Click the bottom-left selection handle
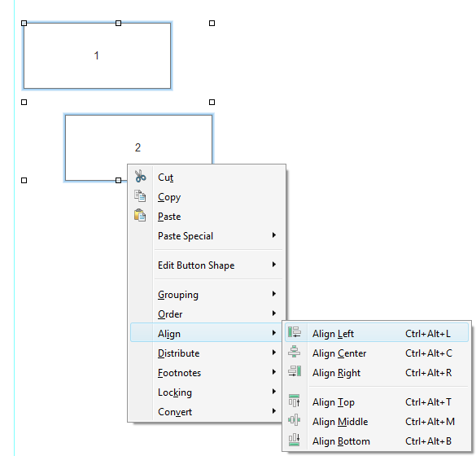 pyautogui.click(x=24, y=181)
